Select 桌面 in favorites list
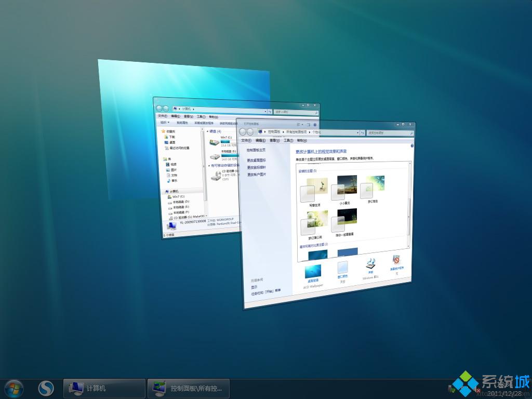The image size is (532, 399). [170, 142]
